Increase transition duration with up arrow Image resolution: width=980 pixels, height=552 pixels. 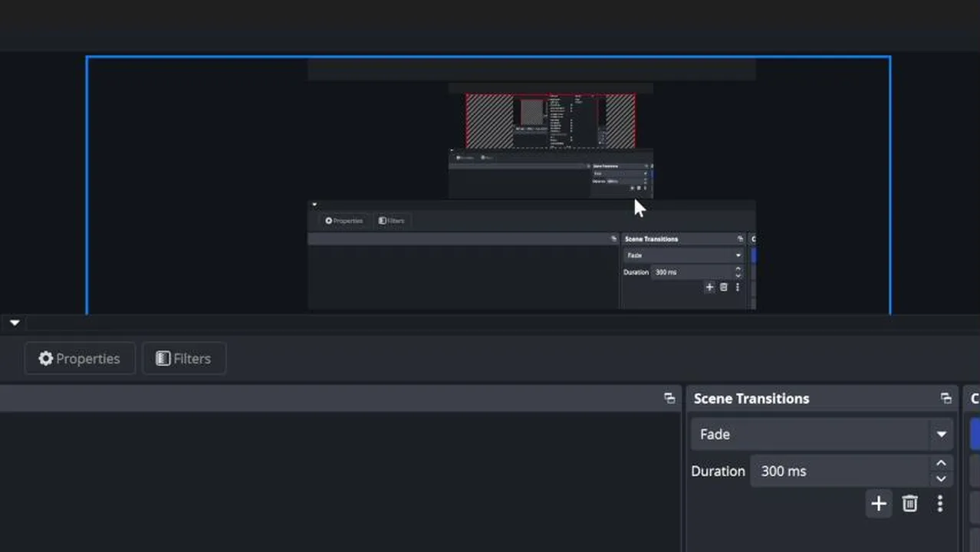click(x=941, y=463)
